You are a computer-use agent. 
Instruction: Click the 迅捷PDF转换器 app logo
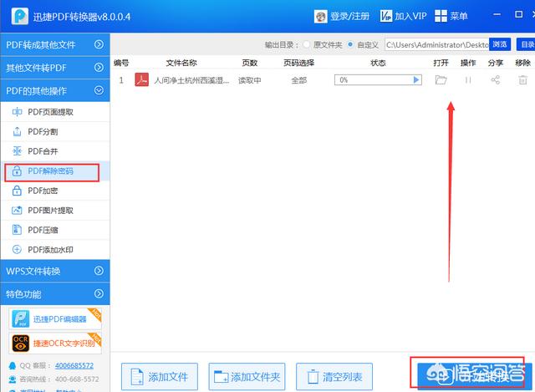point(19,16)
